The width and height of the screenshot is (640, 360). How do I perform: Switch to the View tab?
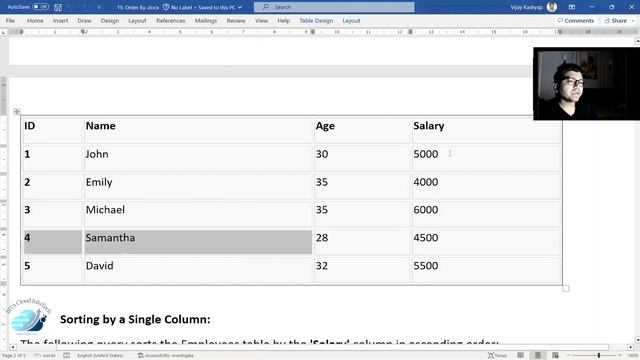coord(262,20)
